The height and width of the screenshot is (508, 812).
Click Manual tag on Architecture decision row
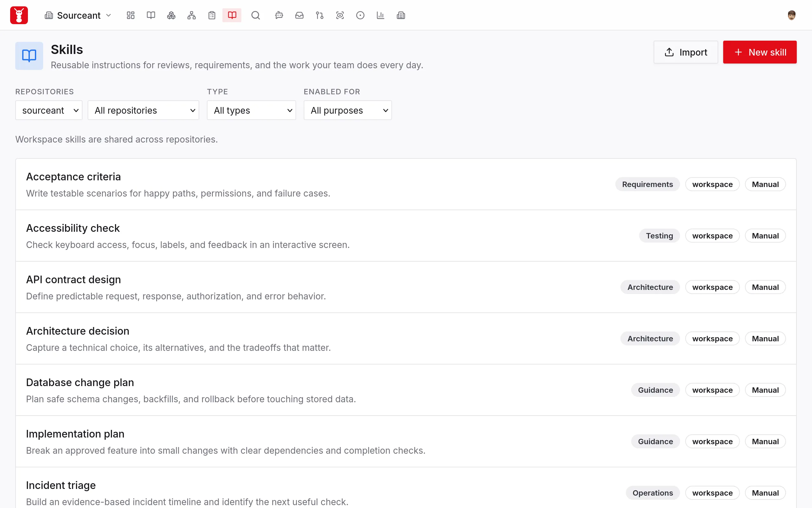click(x=765, y=339)
